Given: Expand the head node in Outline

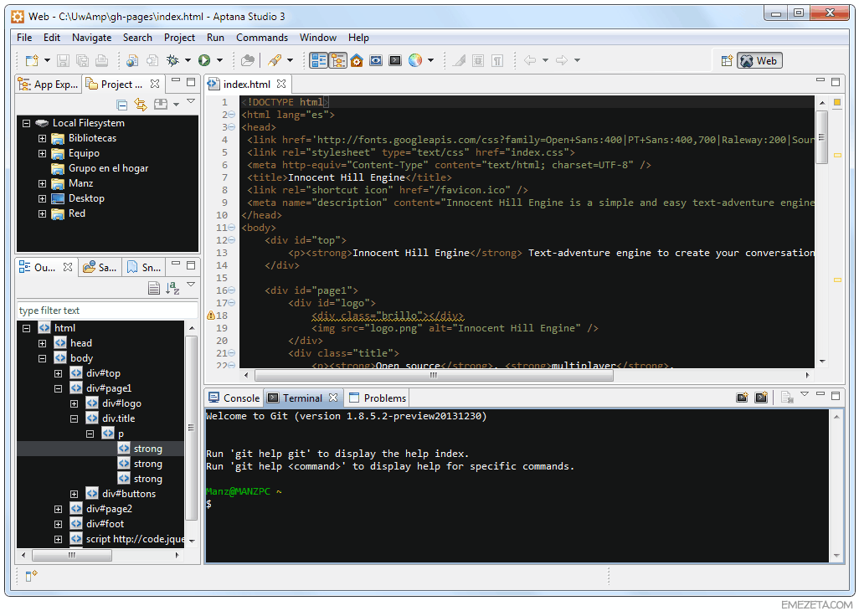Looking at the screenshot, I should click(42, 343).
